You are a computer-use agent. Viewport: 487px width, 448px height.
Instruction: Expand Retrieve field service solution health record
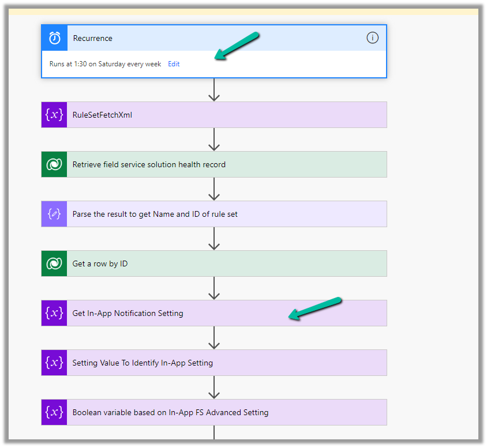(x=225, y=164)
